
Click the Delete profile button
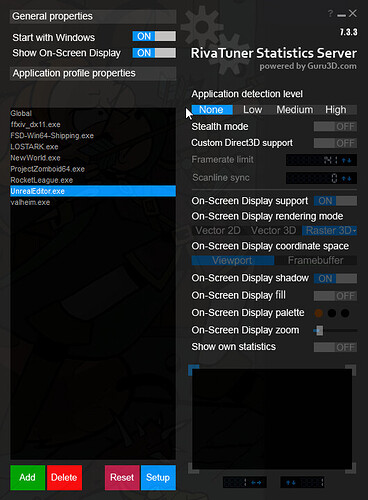(x=64, y=477)
